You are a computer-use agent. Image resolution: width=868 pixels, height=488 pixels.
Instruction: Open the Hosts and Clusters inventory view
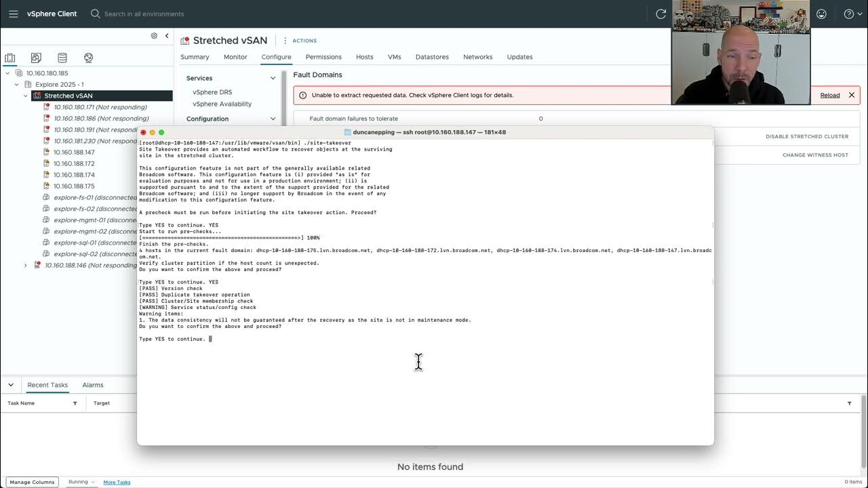coord(10,58)
